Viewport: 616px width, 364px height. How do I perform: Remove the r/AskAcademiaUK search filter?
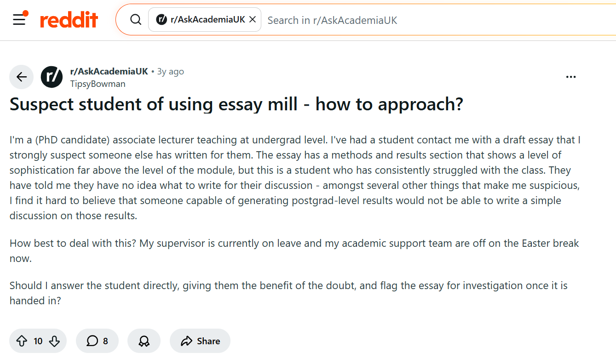point(253,20)
